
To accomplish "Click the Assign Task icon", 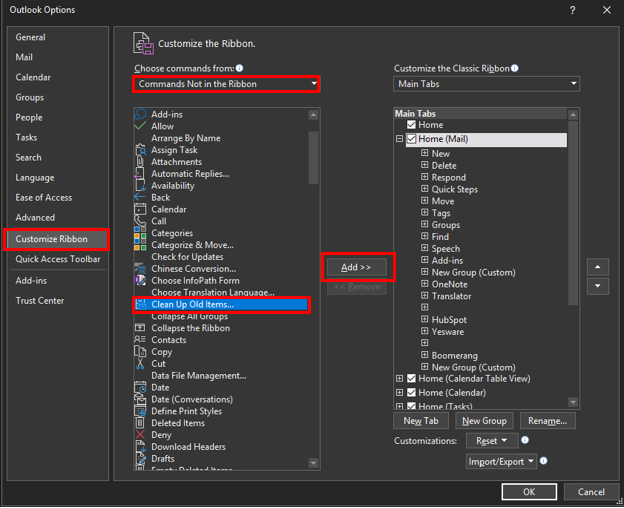I will tap(140, 150).
